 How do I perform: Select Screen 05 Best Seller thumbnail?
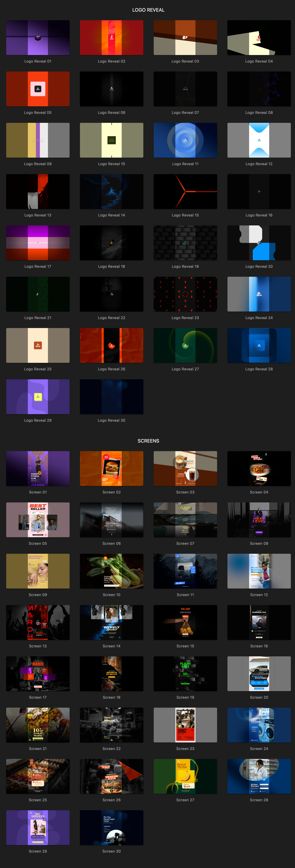[x=38, y=520]
